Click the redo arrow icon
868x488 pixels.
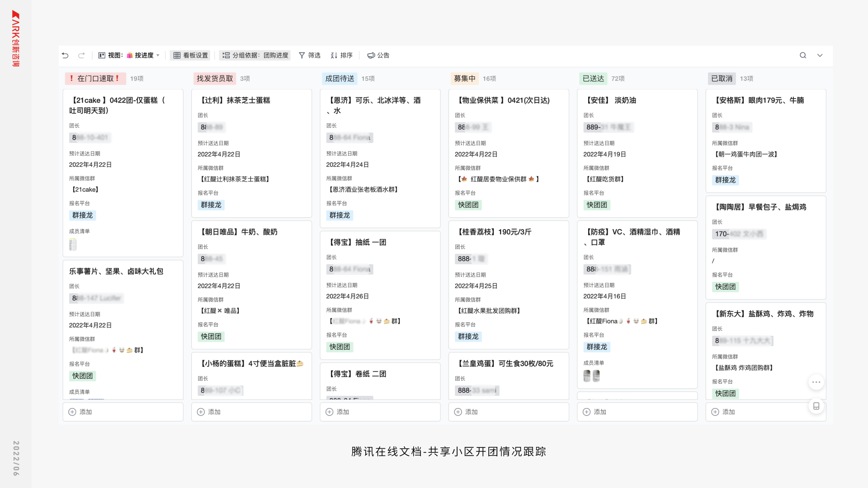81,55
